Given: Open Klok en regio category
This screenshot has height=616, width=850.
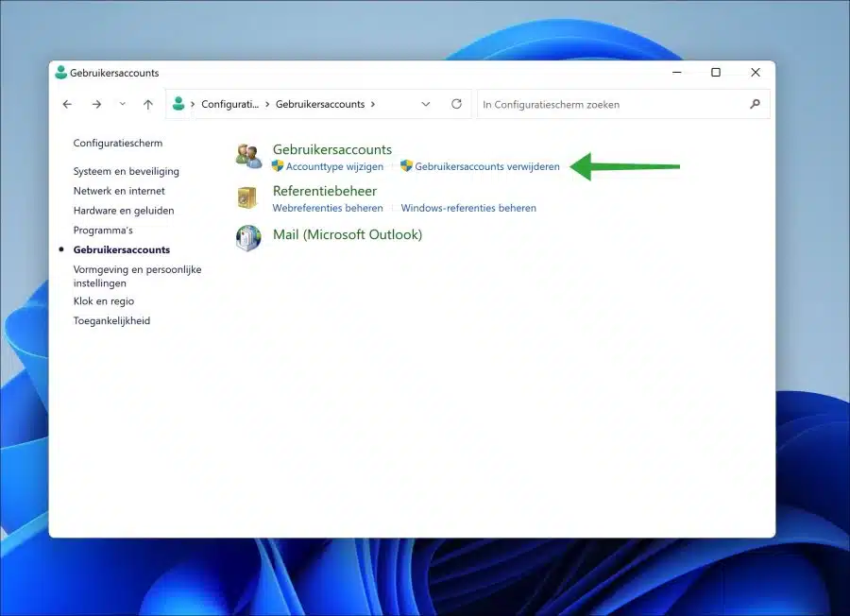Looking at the screenshot, I should [104, 301].
